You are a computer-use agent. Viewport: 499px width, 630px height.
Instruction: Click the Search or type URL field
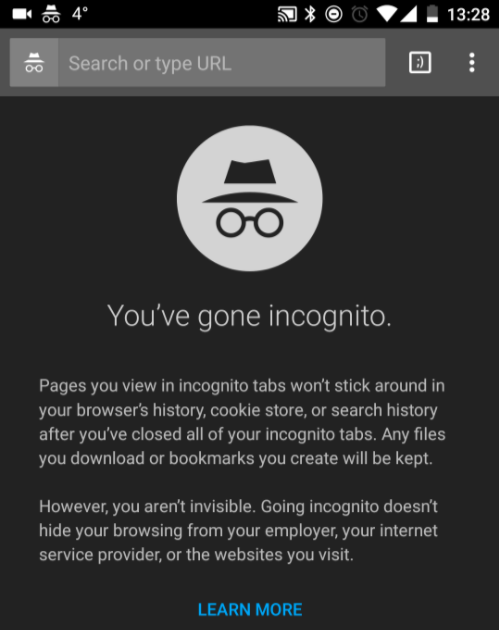click(x=221, y=63)
